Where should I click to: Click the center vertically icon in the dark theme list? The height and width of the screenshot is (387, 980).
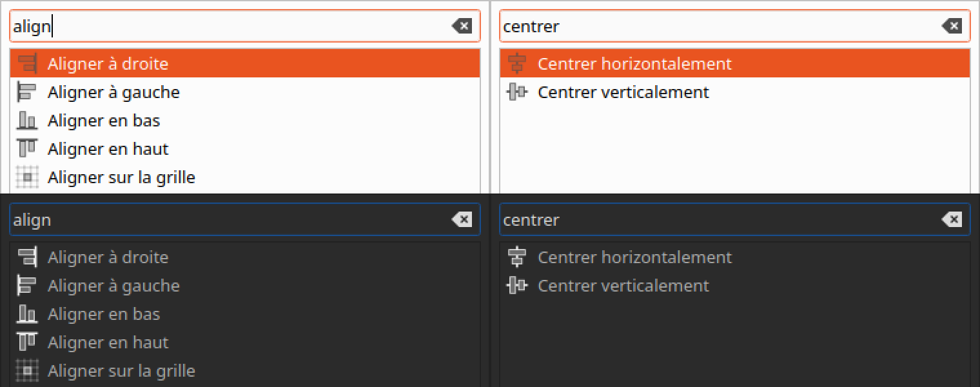[x=517, y=286]
